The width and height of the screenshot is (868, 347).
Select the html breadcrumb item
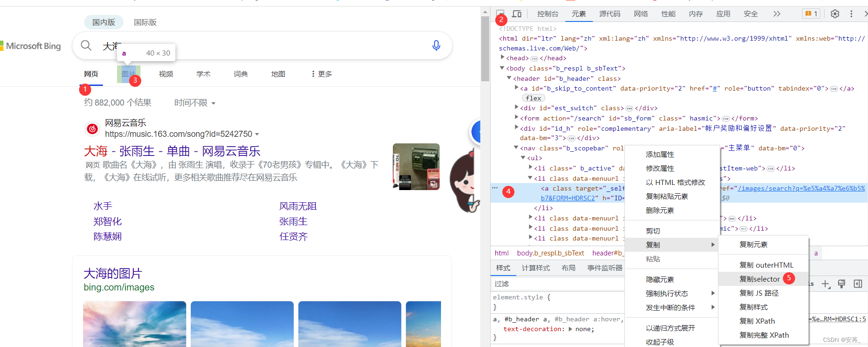click(x=501, y=253)
